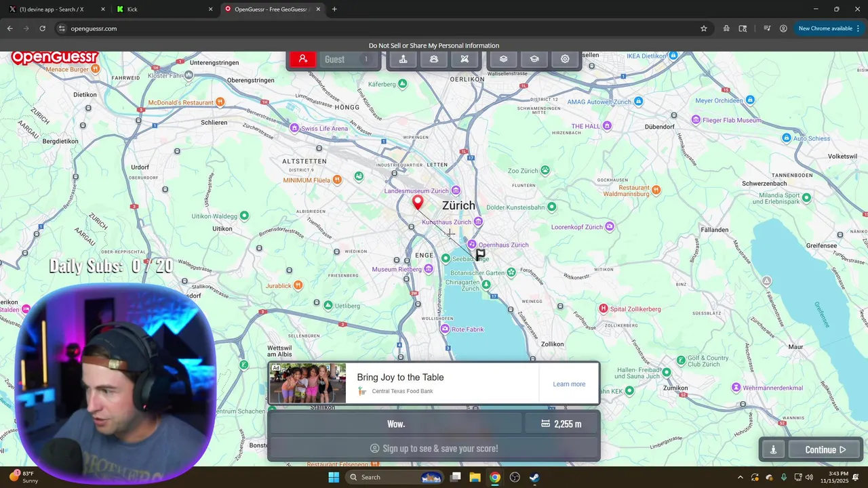This screenshot has width=868, height=488.
Task: Click the THE HALL venue marker
Action: pos(607,126)
